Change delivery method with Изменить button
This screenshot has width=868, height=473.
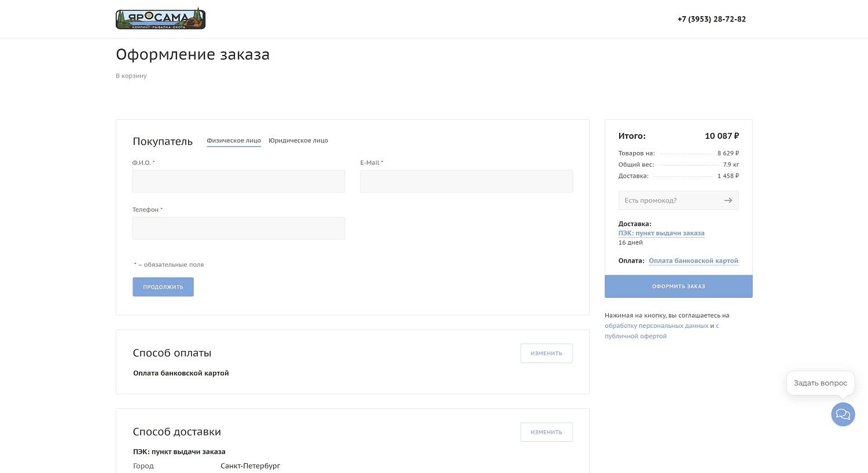(x=546, y=433)
